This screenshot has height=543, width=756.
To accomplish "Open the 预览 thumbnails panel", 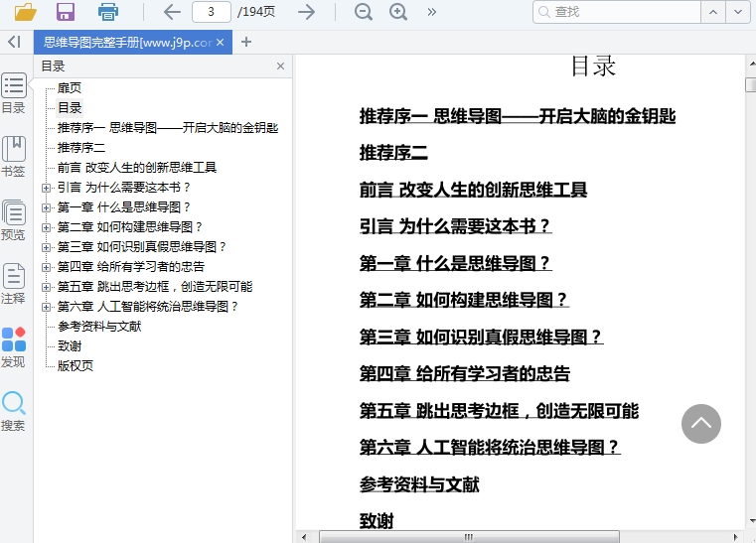I will point(14,220).
